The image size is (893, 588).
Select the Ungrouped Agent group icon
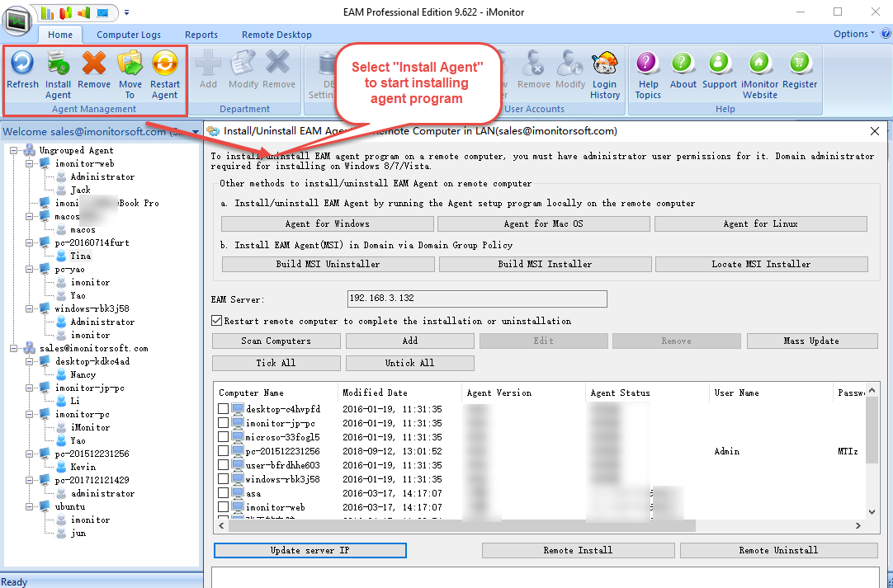tap(29, 150)
